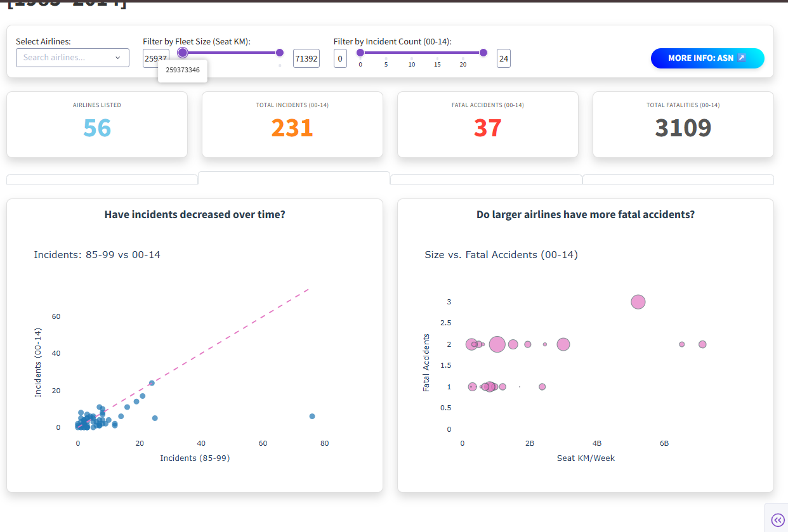Screen dimensions: 788x532
Task: Click the Fleet Size slider's left handle
Action: click(x=183, y=53)
